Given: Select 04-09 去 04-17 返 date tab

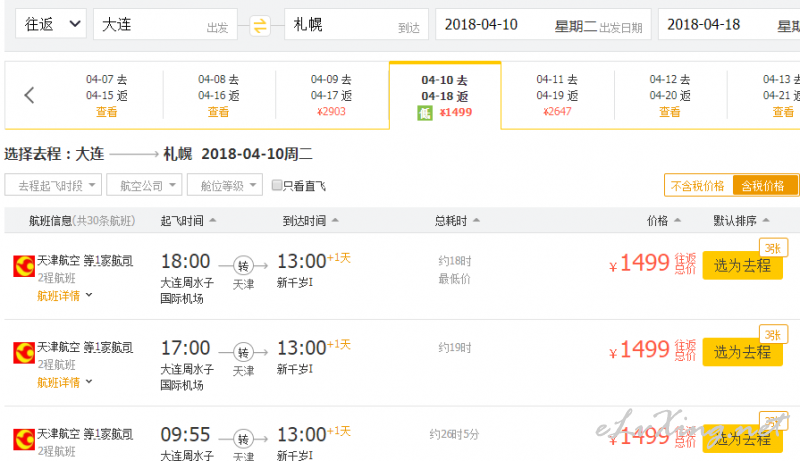Looking at the screenshot, I should pos(331,95).
